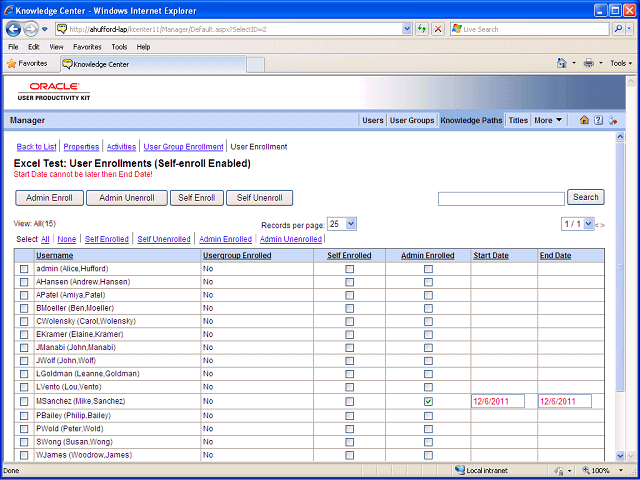Open the zoom level 100% dropdown arrow
The height and width of the screenshot is (480, 640).
pyautogui.click(x=621, y=470)
